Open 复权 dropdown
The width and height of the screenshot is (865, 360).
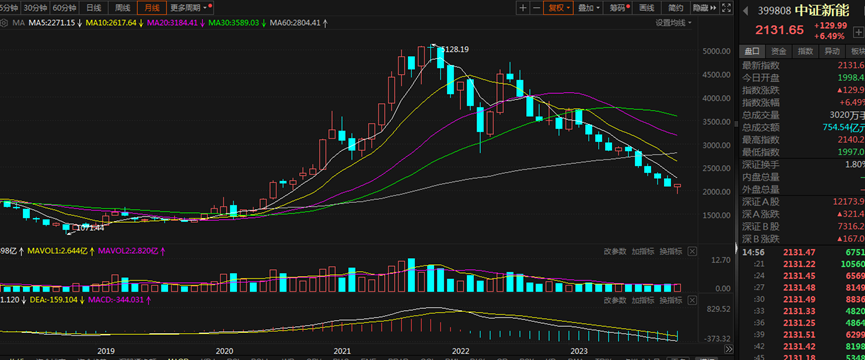coord(559,8)
